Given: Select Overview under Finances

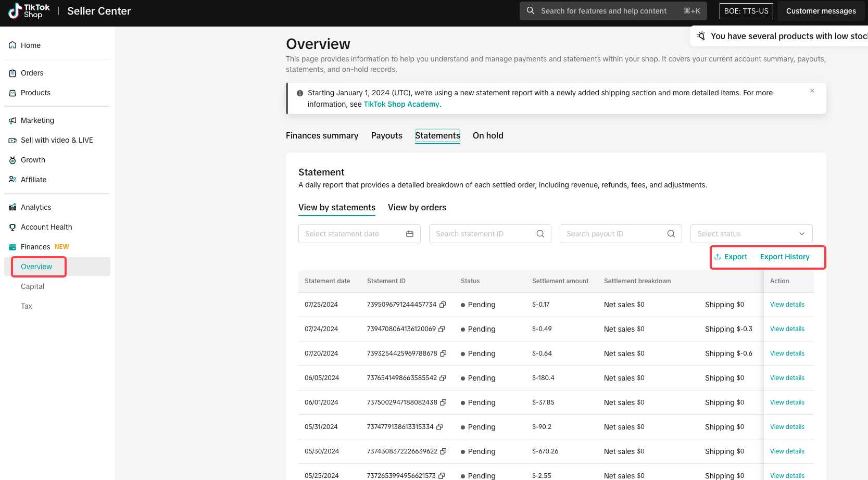Looking at the screenshot, I should [x=36, y=267].
